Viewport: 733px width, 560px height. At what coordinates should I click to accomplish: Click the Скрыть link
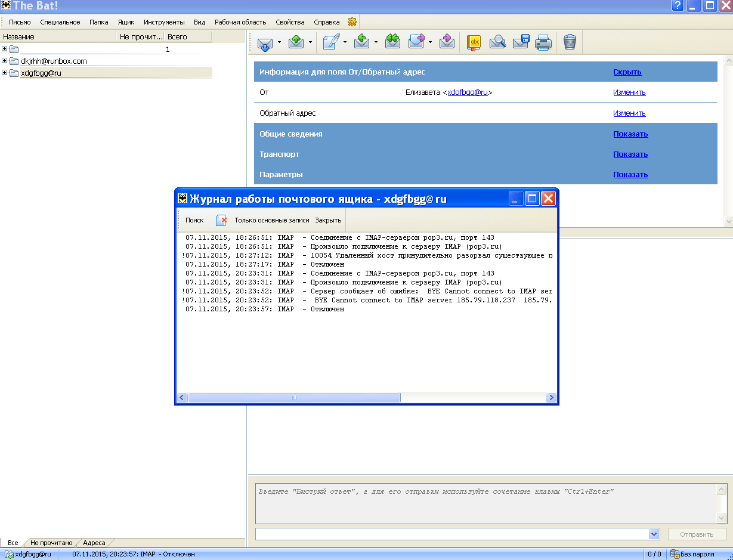pos(627,72)
